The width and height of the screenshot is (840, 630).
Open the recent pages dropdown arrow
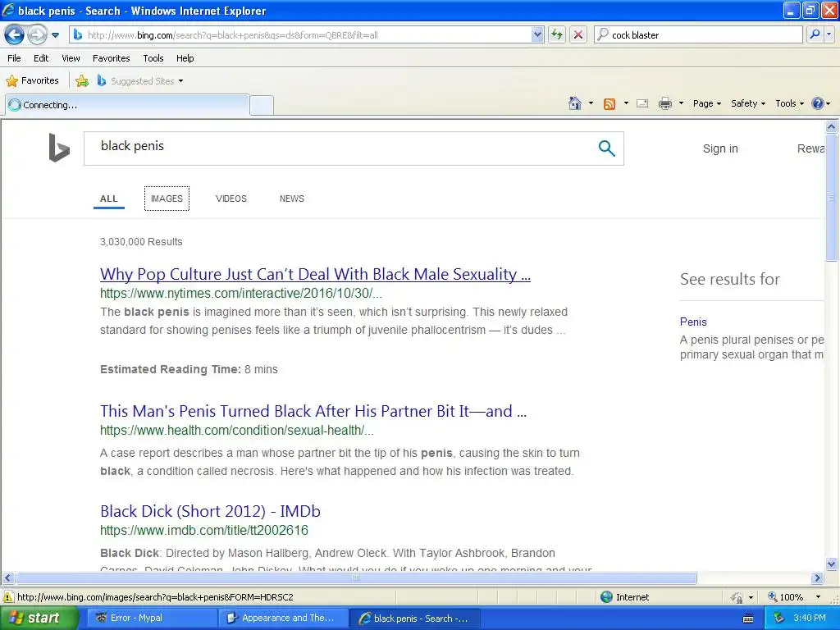point(55,35)
